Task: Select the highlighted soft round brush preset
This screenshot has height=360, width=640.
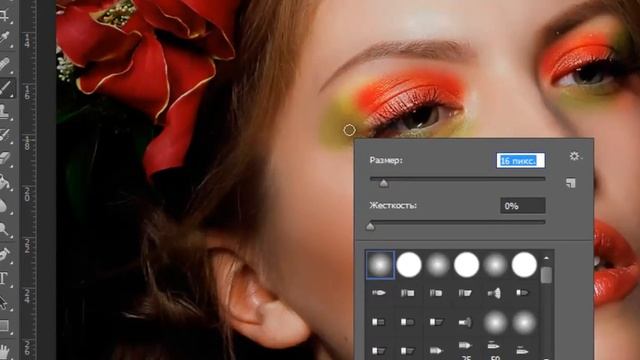Action: [x=380, y=265]
